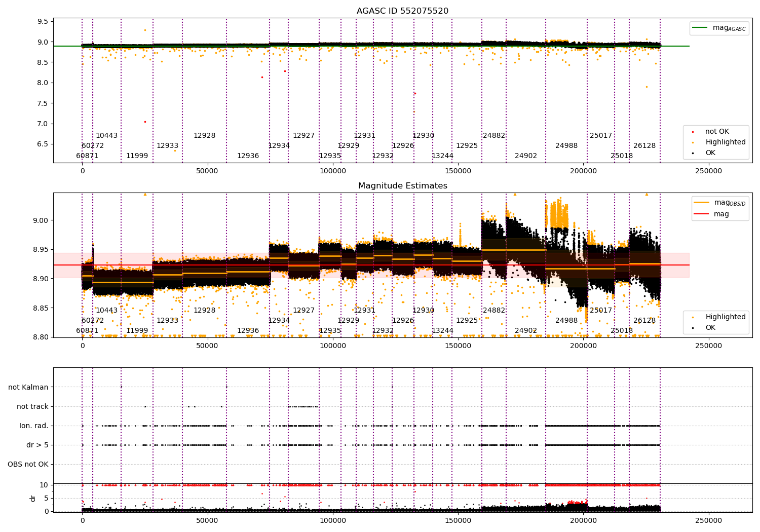Viewport: 760px width, 532px height.
Task: Select the 'Ion. rad.' axis label
Action: [x=34, y=426]
